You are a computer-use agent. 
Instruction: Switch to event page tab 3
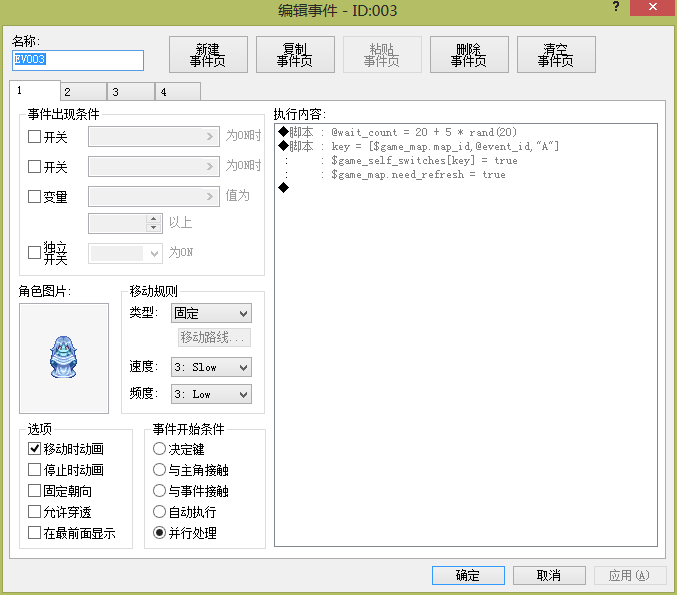click(x=131, y=92)
